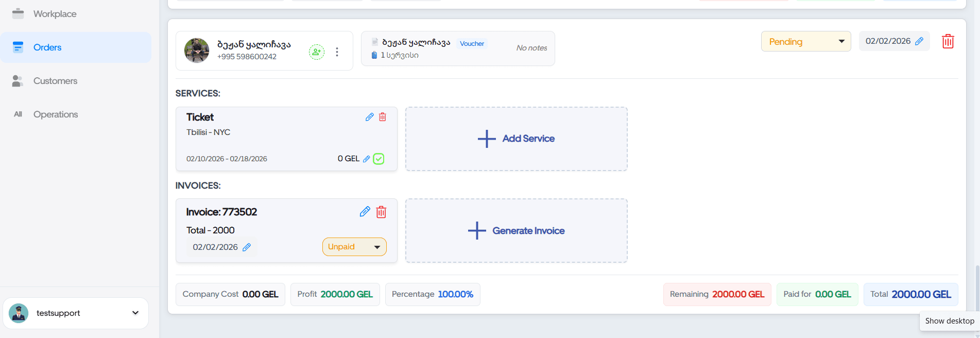Delete the Ticket service with its trash icon
The width and height of the screenshot is (980, 338).
(x=383, y=117)
